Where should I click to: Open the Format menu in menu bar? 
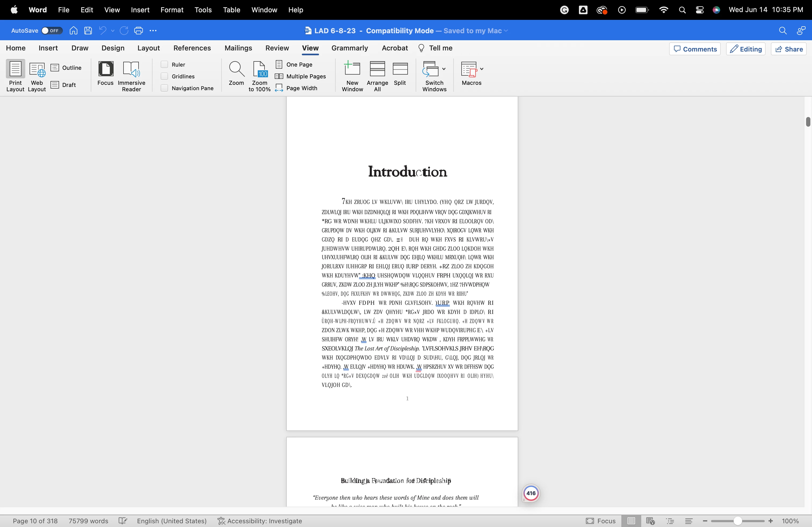[x=172, y=10]
